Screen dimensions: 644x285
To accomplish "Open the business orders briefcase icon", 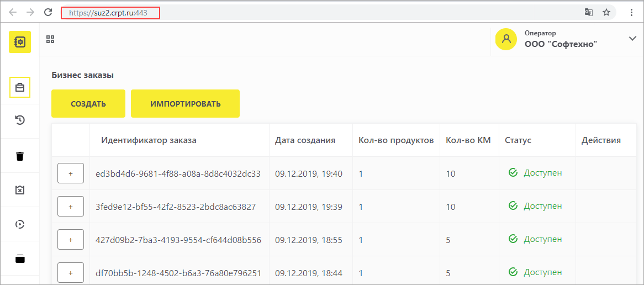I will tap(20, 87).
